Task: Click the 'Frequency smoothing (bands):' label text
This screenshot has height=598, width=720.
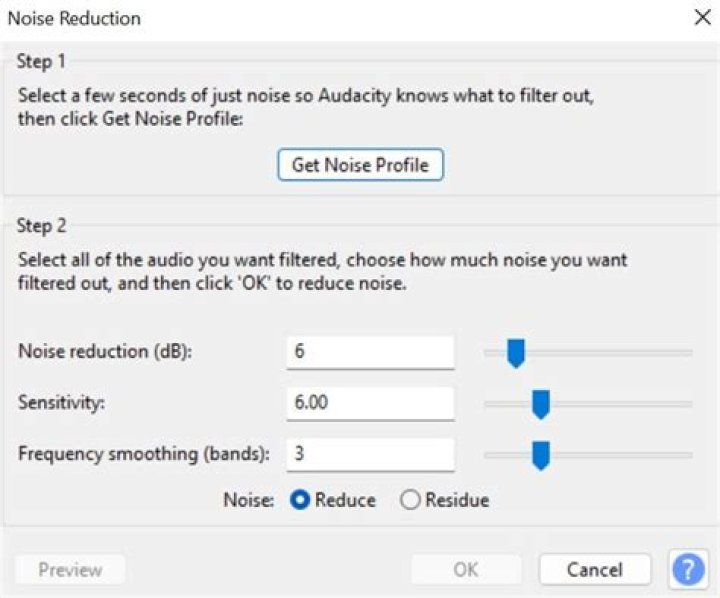Action: 144,454
